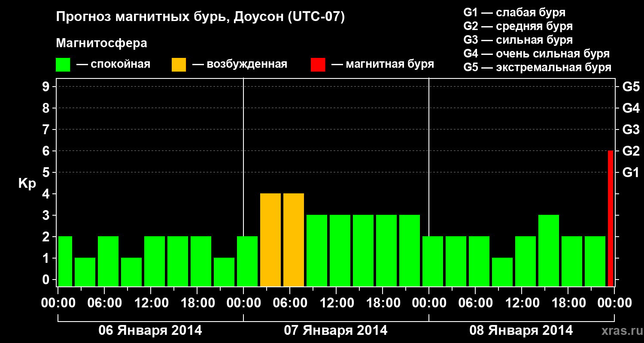Click the right-axis 'G2' label

[x=631, y=151]
